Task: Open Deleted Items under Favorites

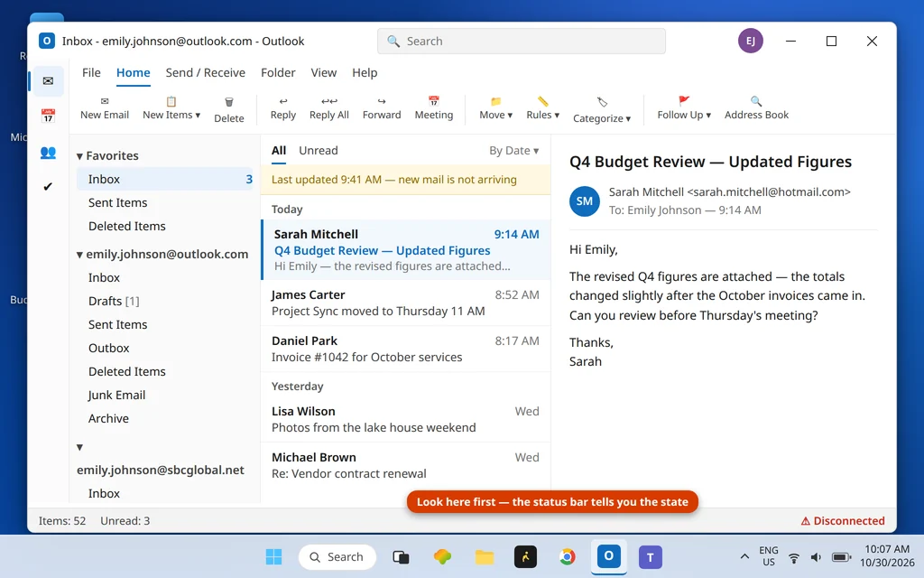Action: pyautogui.click(x=165, y=227)
